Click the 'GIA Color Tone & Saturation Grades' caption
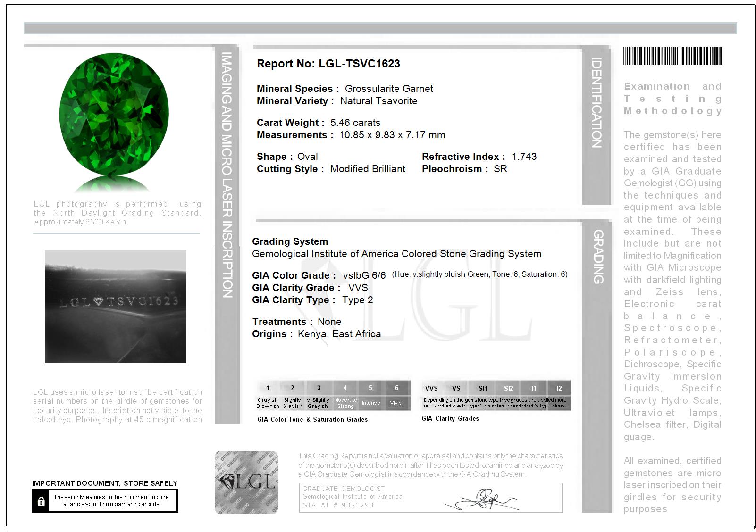 pos(312,419)
